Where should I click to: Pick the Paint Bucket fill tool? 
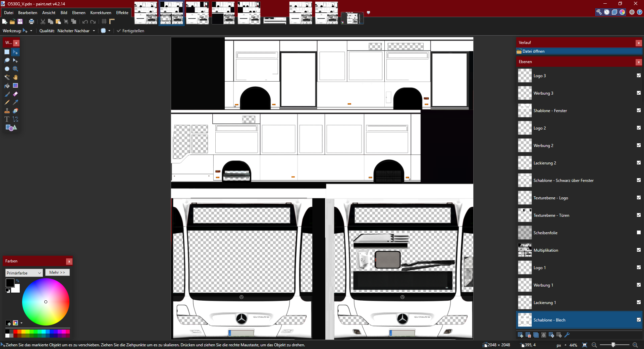click(7, 86)
